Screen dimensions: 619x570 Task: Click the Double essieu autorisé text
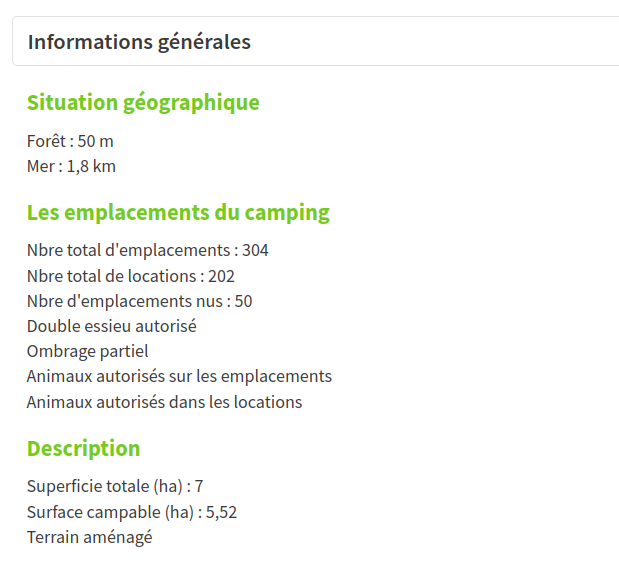point(111,326)
